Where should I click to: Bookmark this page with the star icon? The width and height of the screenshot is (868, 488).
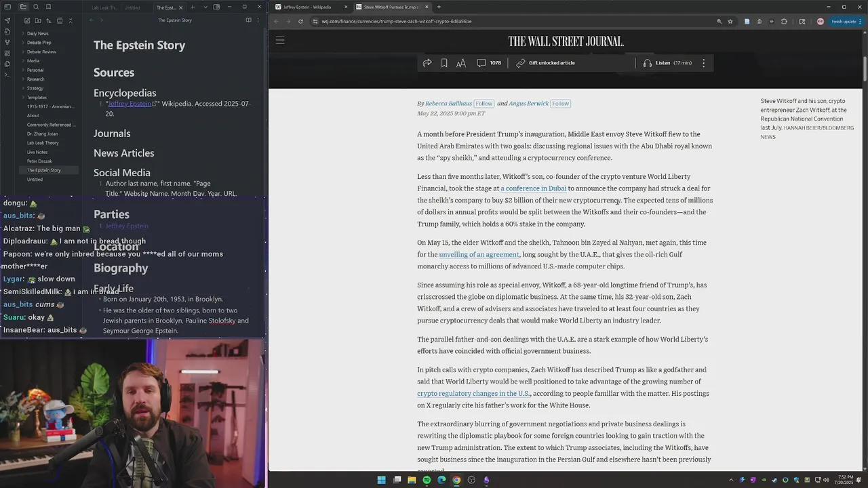click(730, 21)
